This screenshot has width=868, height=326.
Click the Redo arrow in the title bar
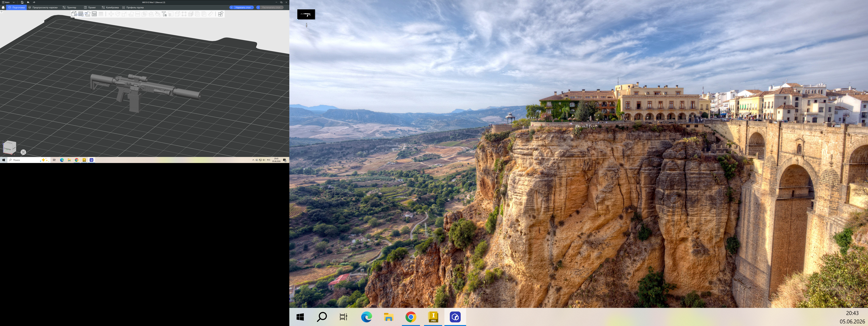pyautogui.click(x=34, y=2)
